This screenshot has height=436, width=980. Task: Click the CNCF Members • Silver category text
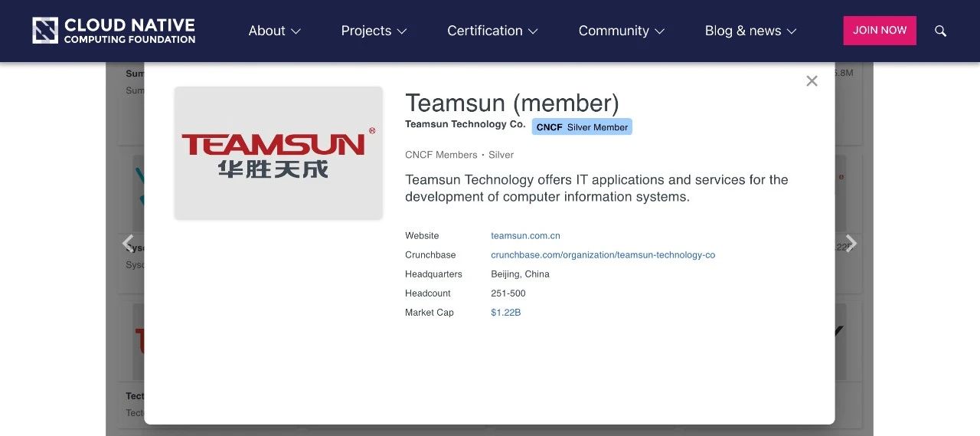coord(459,155)
